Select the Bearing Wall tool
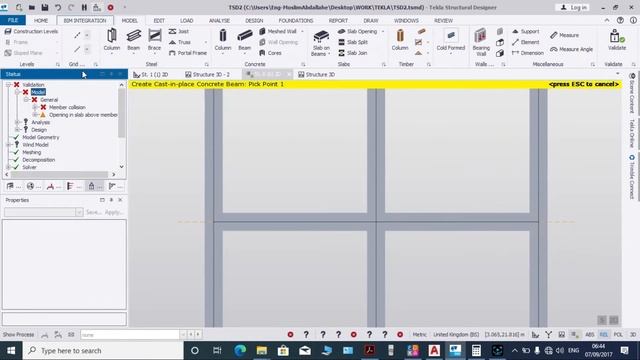 (x=481, y=42)
